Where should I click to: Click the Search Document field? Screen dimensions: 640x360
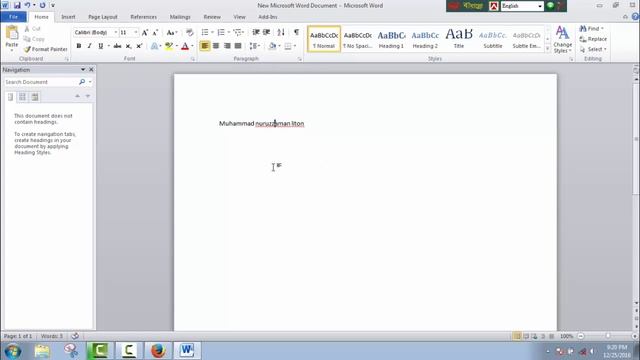41,82
